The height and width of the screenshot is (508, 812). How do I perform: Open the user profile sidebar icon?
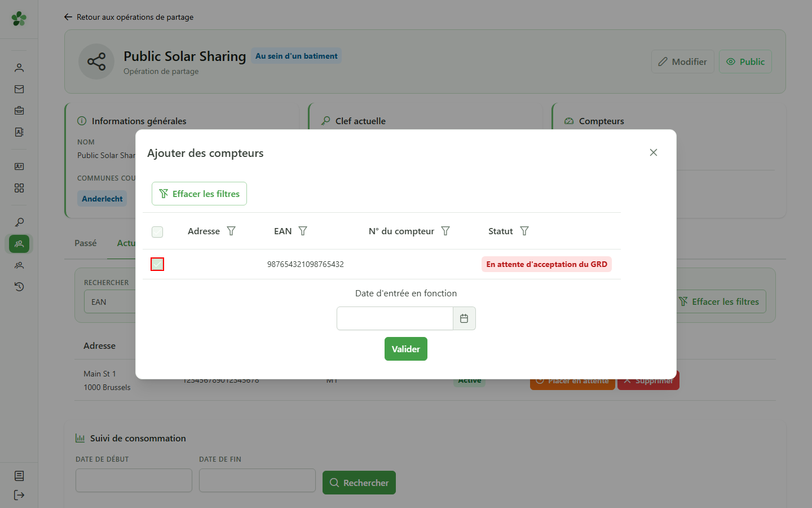tap(19, 68)
